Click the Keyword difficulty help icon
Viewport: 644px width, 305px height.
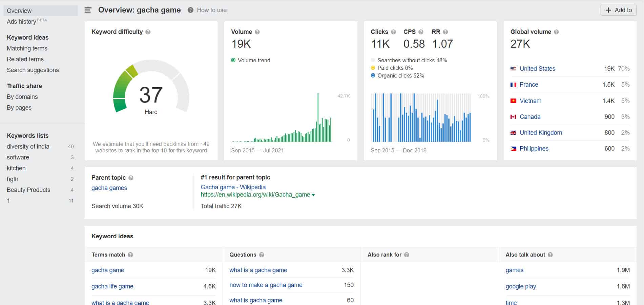pos(148,32)
